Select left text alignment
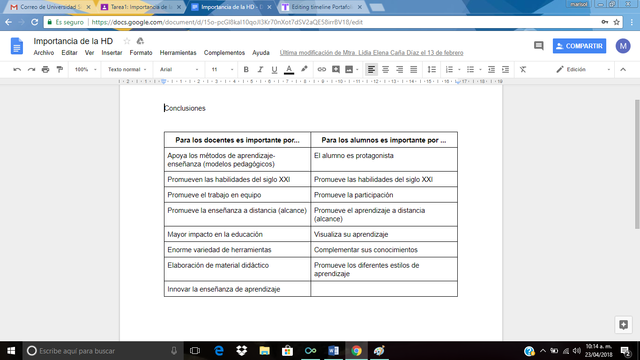The width and height of the screenshot is (640, 360). pyautogui.click(x=371, y=69)
